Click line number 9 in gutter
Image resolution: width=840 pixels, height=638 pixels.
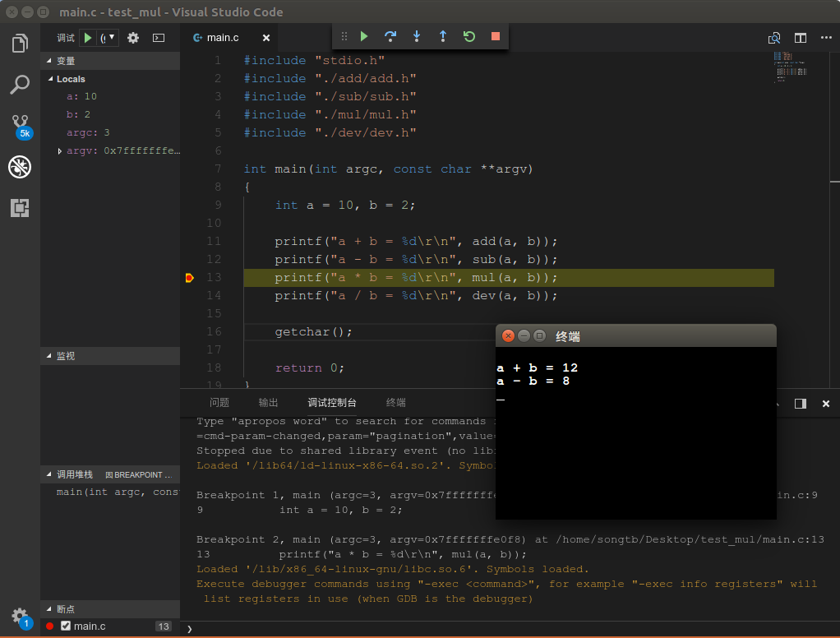tap(218, 206)
